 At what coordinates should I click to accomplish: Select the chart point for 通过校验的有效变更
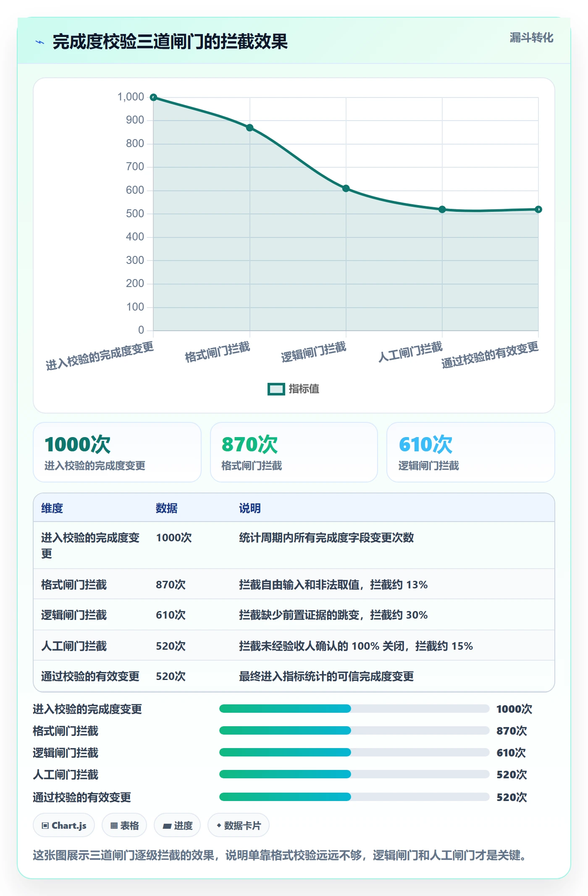pyautogui.click(x=538, y=209)
